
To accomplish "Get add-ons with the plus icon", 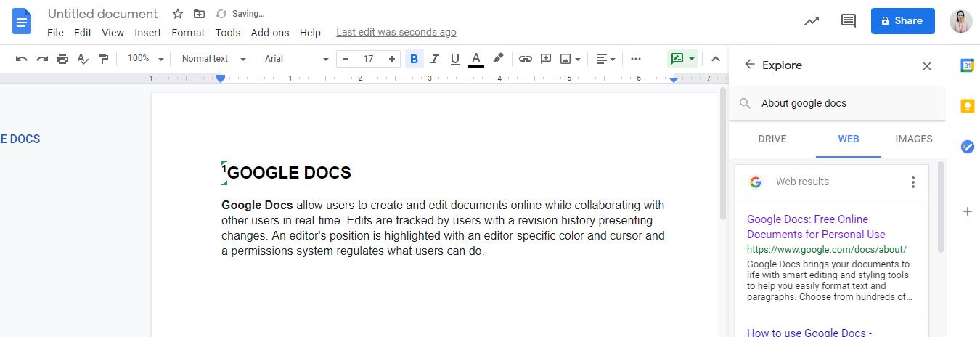I will (x=967, y=211).
